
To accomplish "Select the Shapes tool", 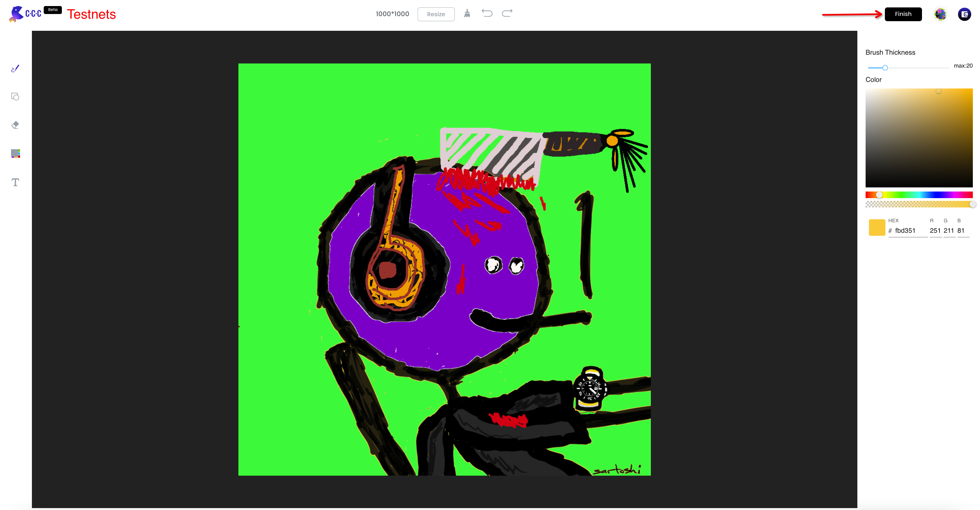I will pyautogui.click(x=15, y=97).
